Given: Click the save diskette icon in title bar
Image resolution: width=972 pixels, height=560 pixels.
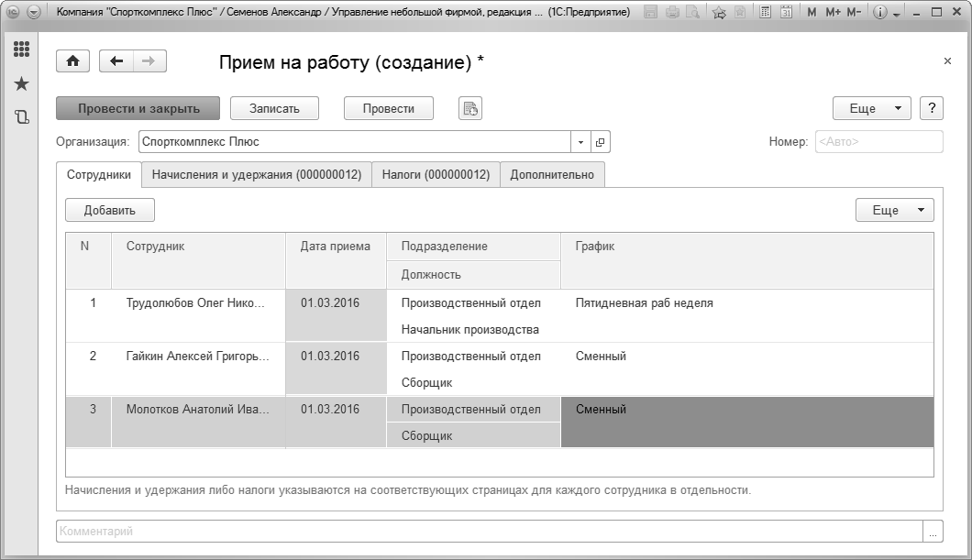Looking at the screenshot, I should pos(650,12).
